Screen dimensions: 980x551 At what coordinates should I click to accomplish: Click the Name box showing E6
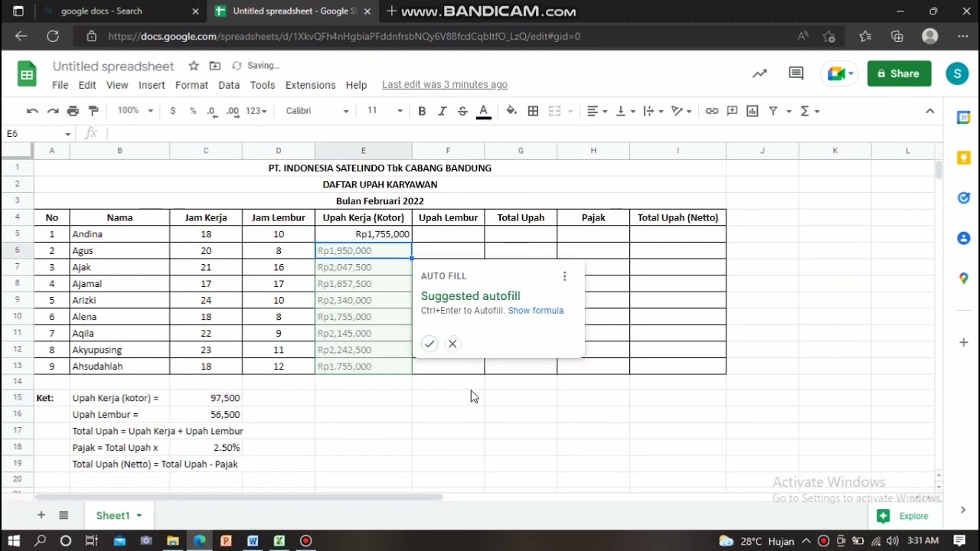tap(38, 134)
